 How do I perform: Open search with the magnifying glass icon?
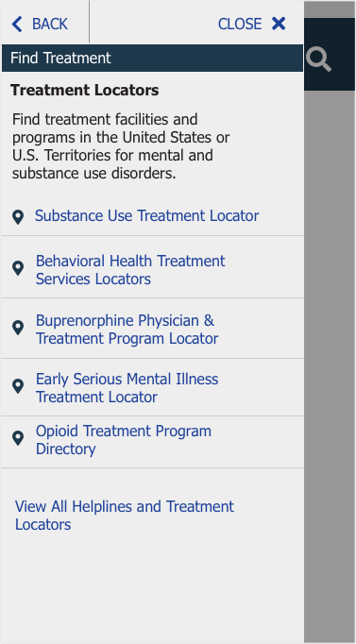tap(318, 59)
